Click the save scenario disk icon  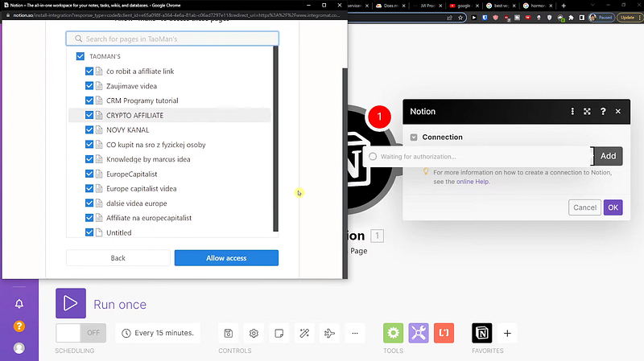pyautogui.click(x=229, y=333)
